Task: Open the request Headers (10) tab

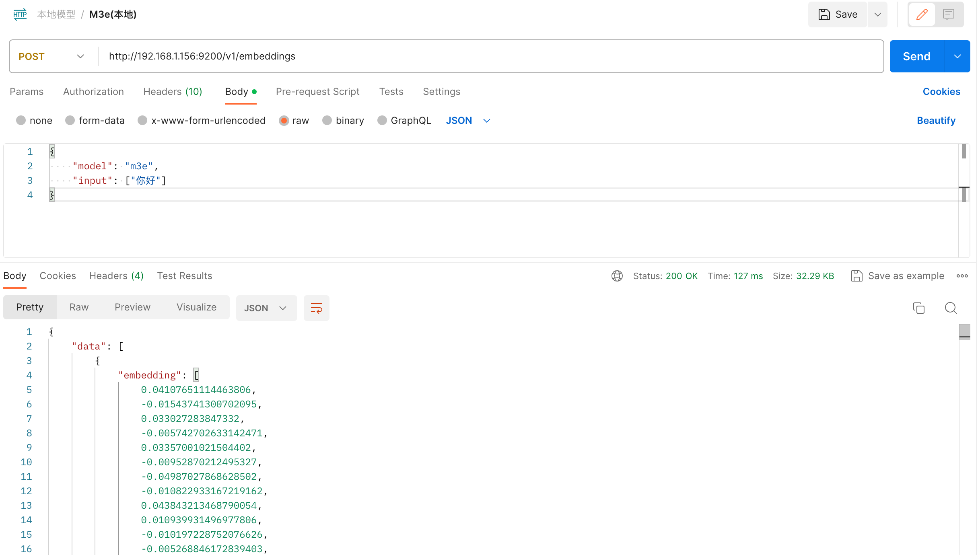Action: [x=173, y=92]
